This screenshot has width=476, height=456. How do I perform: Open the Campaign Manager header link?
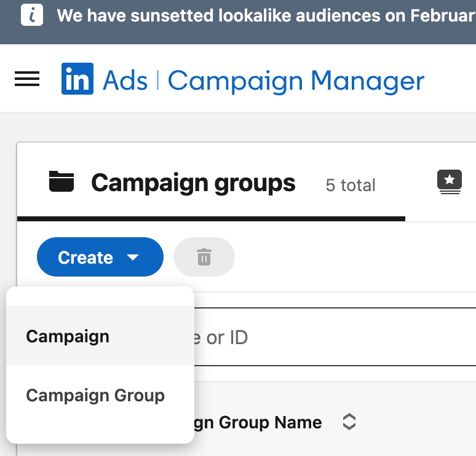click(296, 81)
